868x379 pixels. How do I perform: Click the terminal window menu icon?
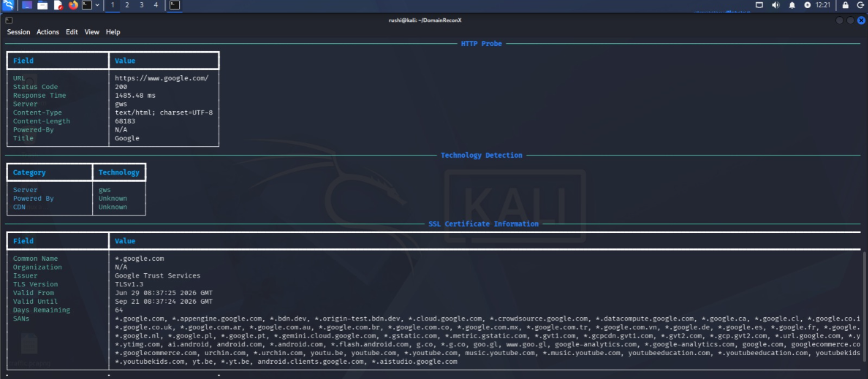click(x=9, y=20)
